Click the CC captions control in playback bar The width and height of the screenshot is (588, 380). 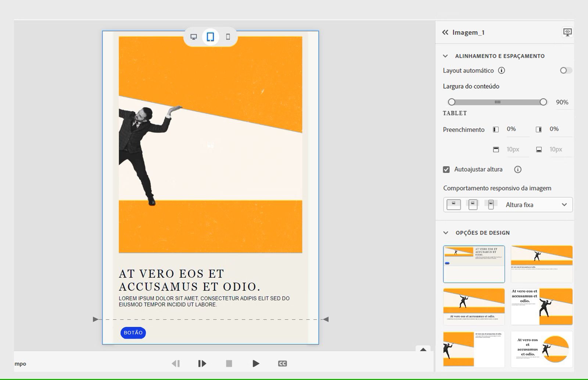pyautogui.click(x=282, y=363)
